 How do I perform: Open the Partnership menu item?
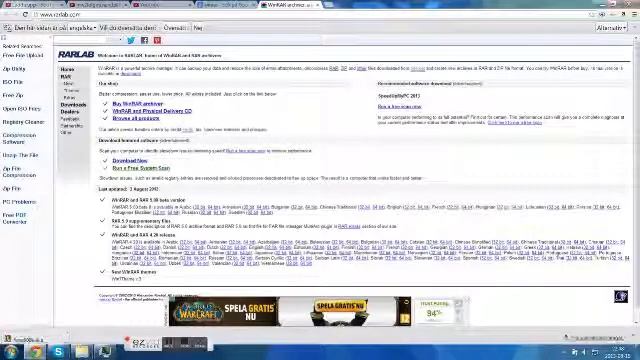pos(72,126)
